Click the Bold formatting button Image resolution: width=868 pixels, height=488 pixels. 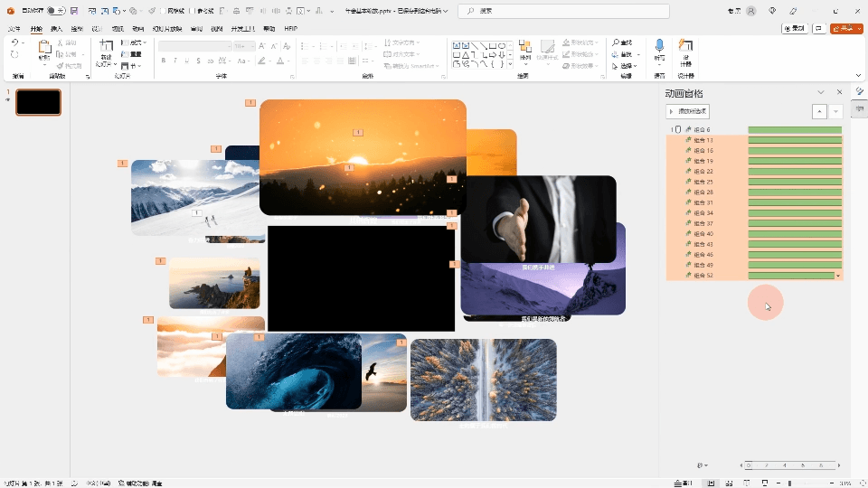coord(164,61)
